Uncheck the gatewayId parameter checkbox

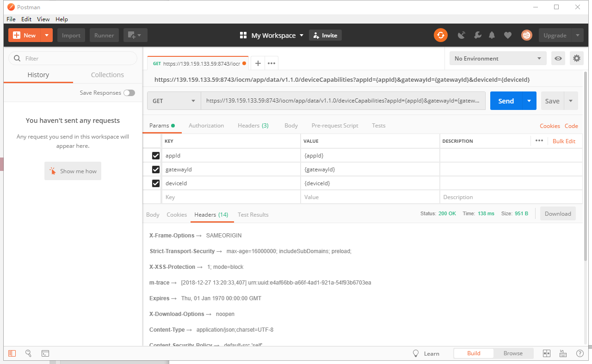[x=156, y=170]
